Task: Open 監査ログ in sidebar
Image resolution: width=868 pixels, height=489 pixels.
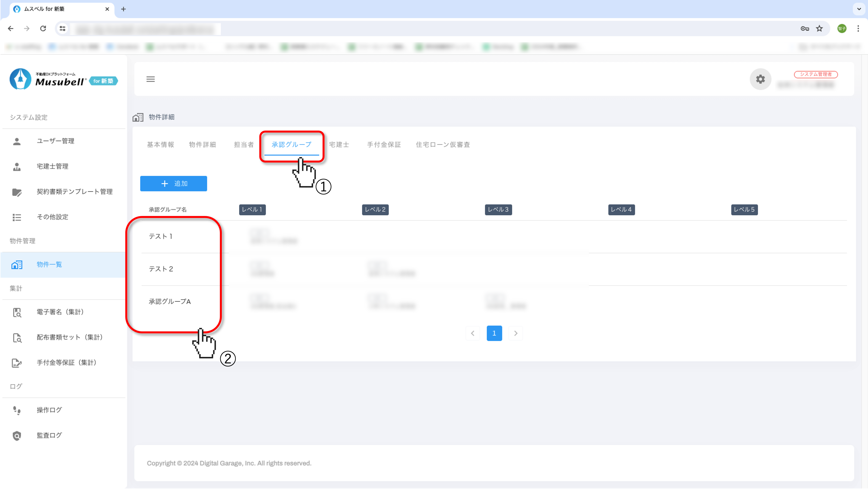Action: click(49, 435)
